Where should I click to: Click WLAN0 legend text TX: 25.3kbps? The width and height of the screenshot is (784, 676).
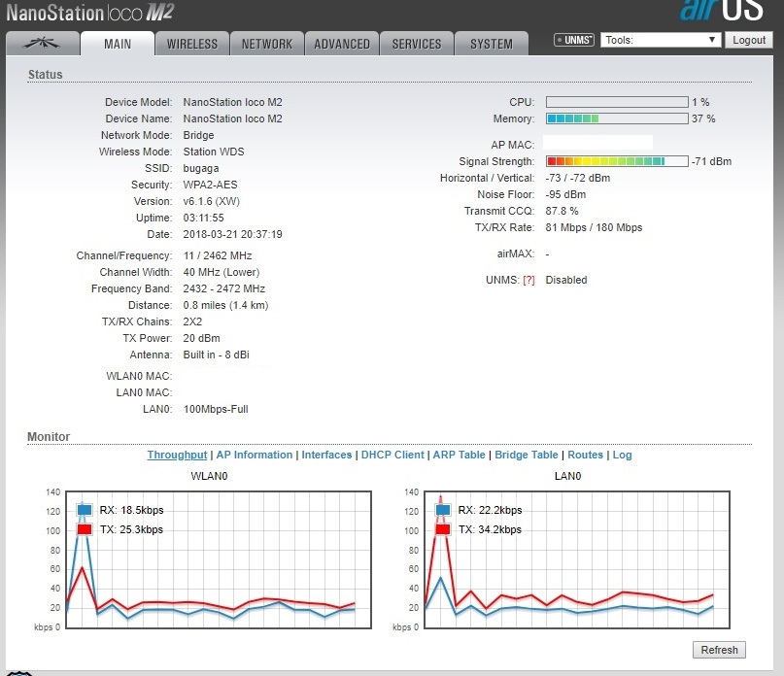coord(131,529)
